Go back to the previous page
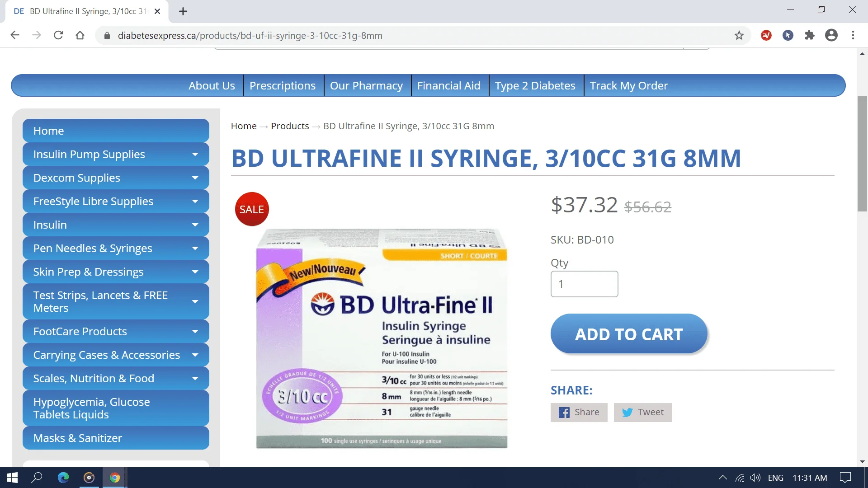 click(x=15, y=35)
